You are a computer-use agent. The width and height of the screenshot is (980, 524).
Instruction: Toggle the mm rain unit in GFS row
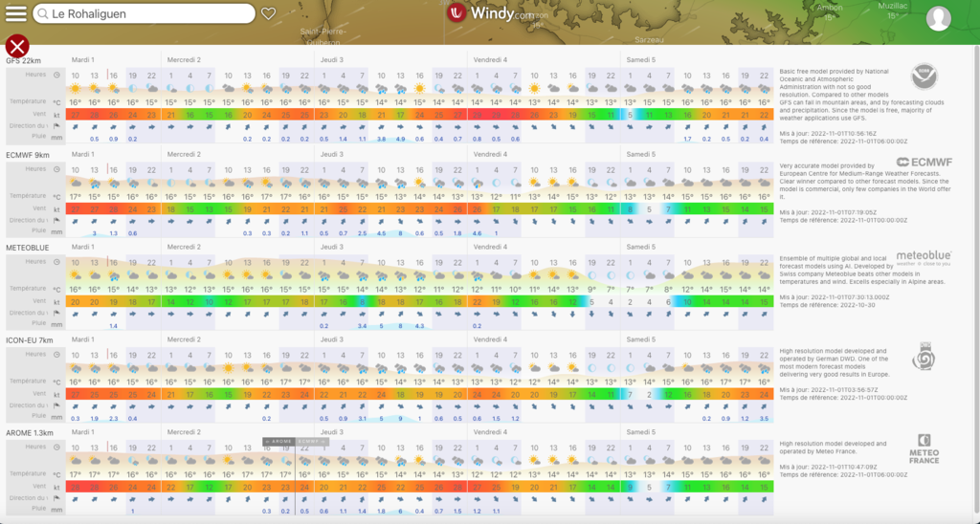(x=56, y=138)
